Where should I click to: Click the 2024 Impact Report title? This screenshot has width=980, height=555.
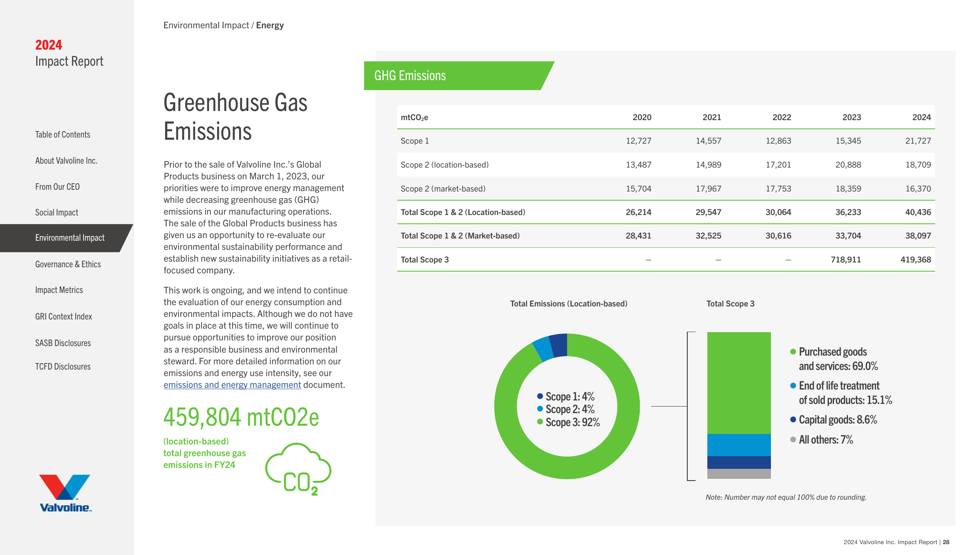pyautogui.click(x=69, y=53)
